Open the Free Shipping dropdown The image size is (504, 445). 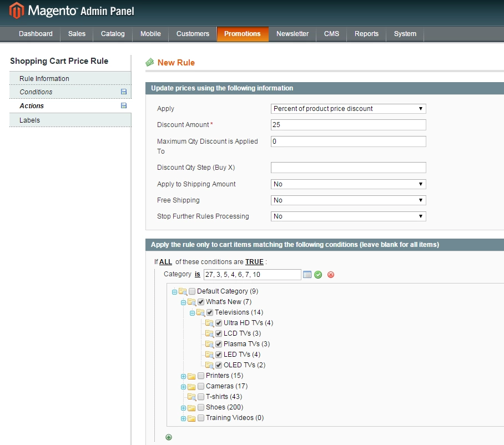click(349, 200)
